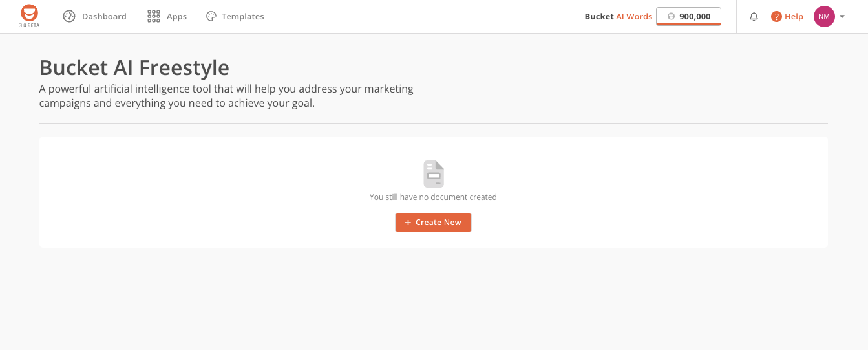Click the Templates palette icon

click(x=211, y=16)
